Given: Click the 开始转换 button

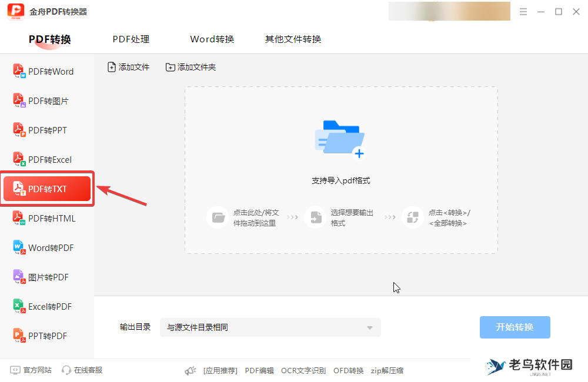Looking at the screenshot, I should click(514, 327).
